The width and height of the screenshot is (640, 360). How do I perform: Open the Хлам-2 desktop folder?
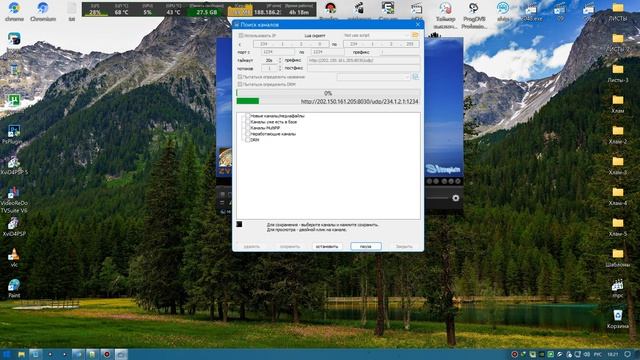pos(618,135)
